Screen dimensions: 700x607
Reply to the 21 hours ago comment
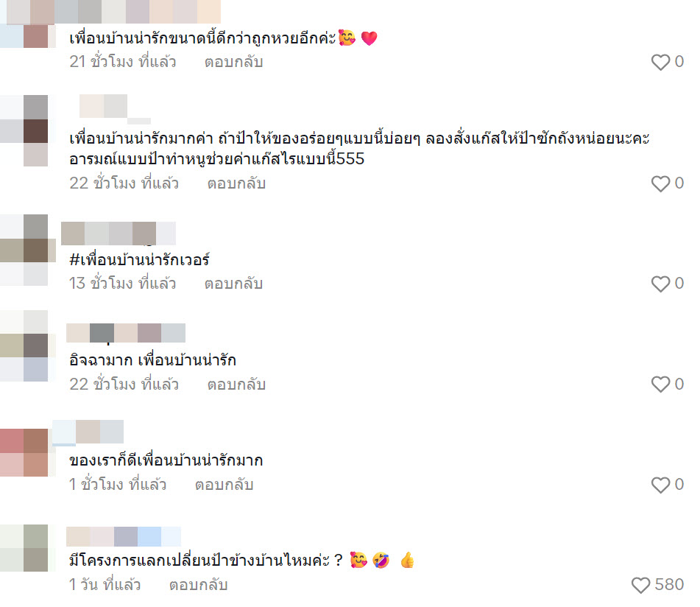pyautogui.click(x=233, y=62)
